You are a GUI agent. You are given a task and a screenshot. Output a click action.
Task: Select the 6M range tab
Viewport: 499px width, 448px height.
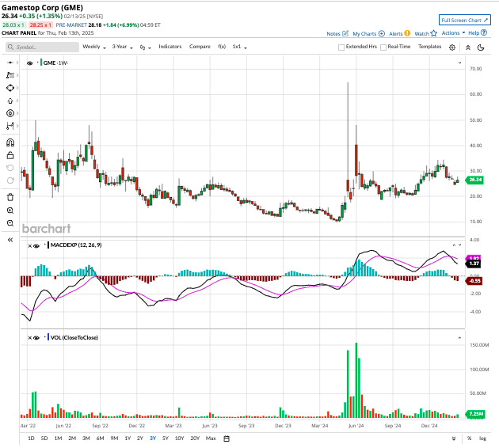(100, 439)
